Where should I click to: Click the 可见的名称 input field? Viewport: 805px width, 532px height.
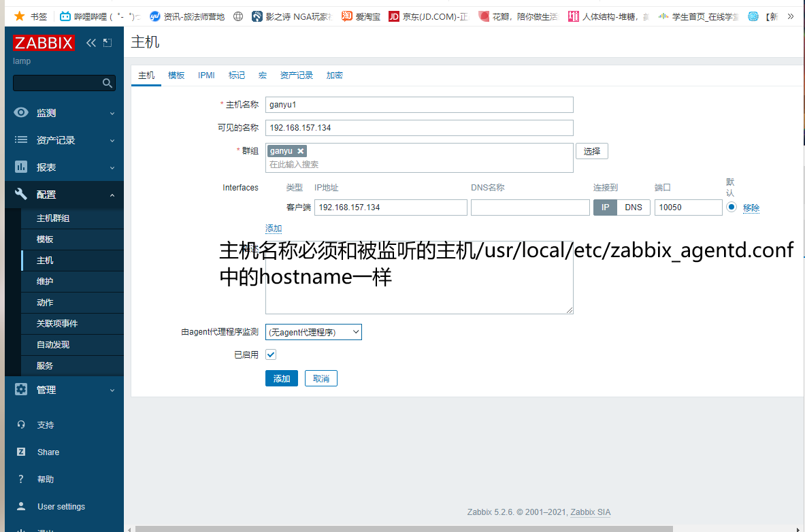tap(419, 128)
